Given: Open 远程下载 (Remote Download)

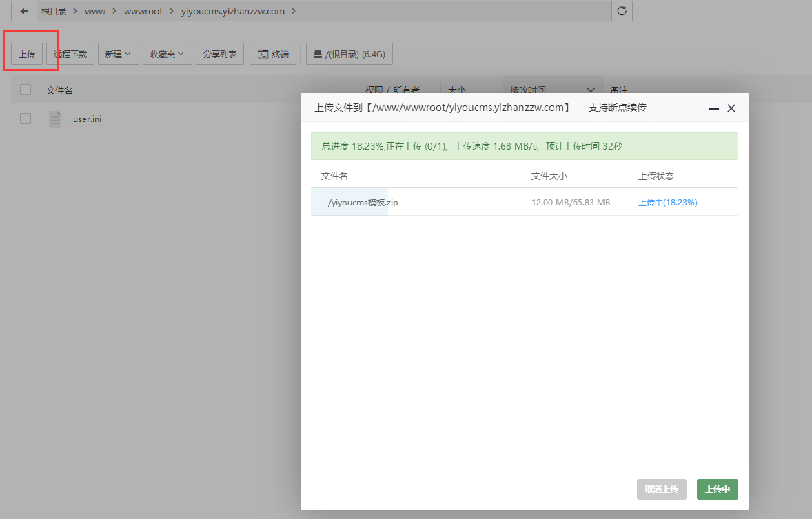Looking at the screenshot, I should (70, 53).
